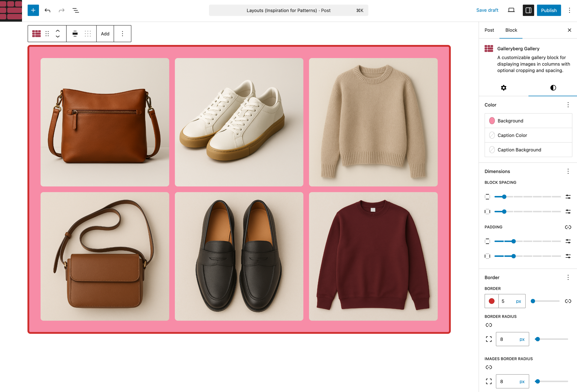Click the unlink icon under Border Radius
Screen dimensions: 577x392
489,325
